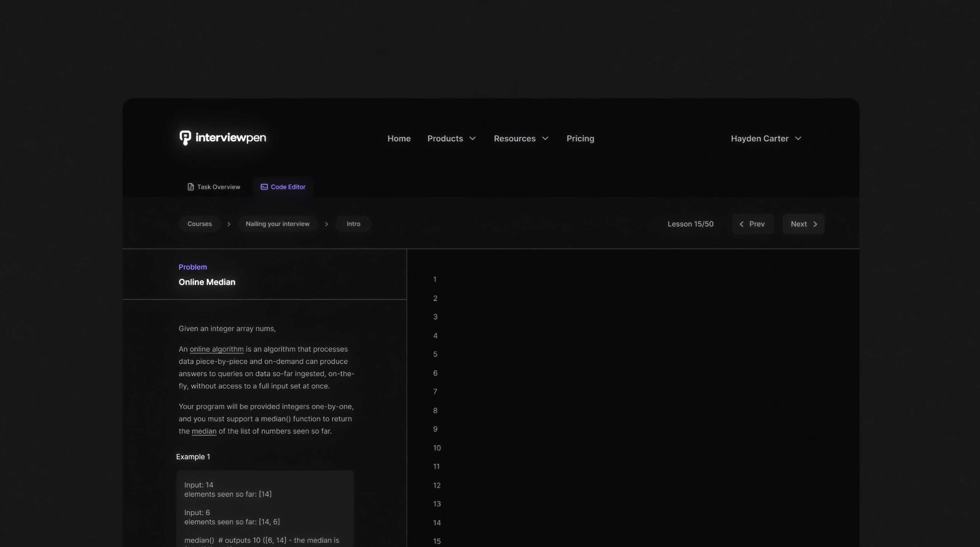
Task: Click the Courses breadcrumb
Action: (199, 224)
